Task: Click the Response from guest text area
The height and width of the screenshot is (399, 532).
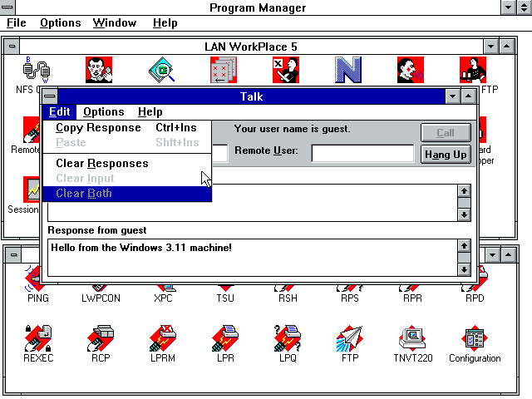Action: coord(253,258)
